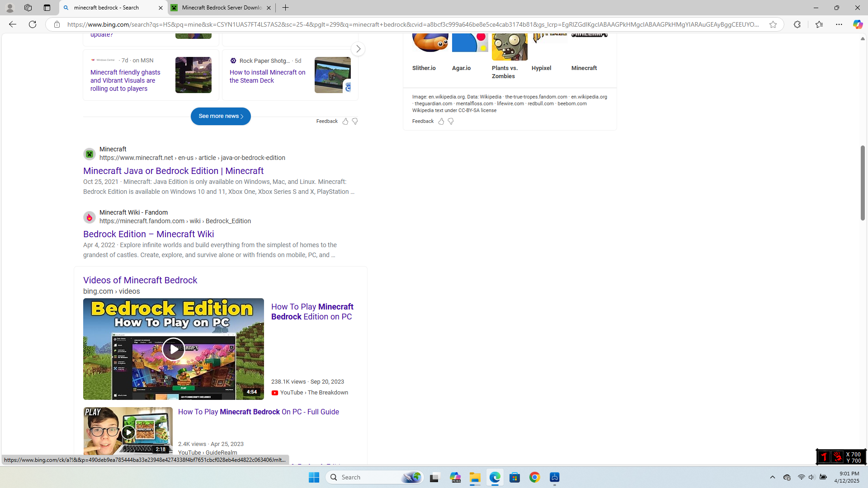Open Task View from the taskbar

pyautogui.click(x=434, y=477)
